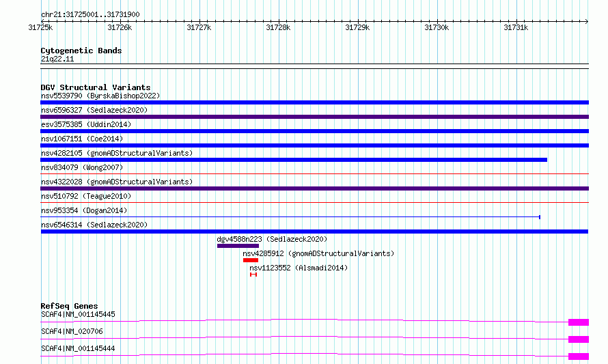Click dgv4588n223 (Sedlazeck2020) label
The width and height of the screenshot is (608, 364).
[x=272, y=239]
